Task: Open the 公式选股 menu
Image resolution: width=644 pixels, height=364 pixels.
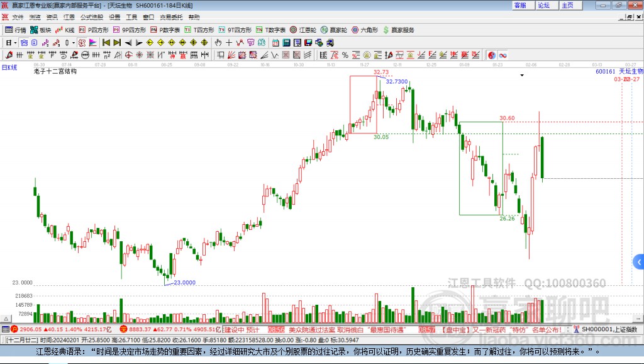Action: (x=92, y=17)
